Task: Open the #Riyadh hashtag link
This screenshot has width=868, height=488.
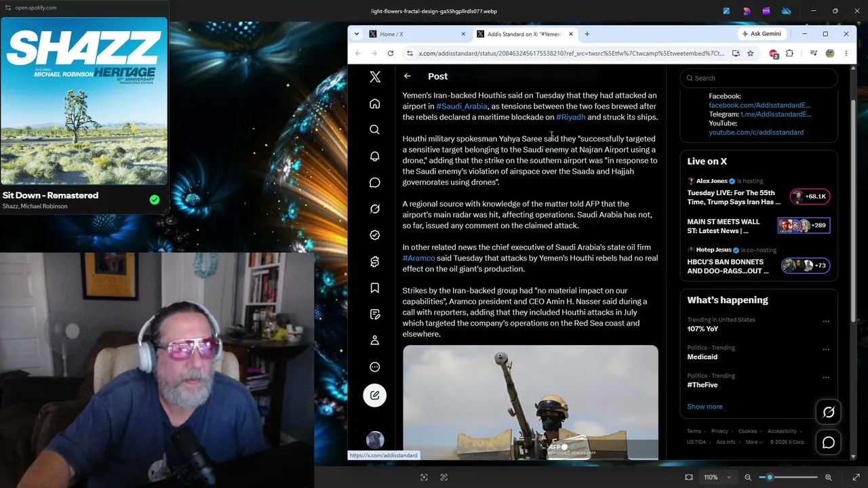Action: pyautogui.click(x=570, y=117)
